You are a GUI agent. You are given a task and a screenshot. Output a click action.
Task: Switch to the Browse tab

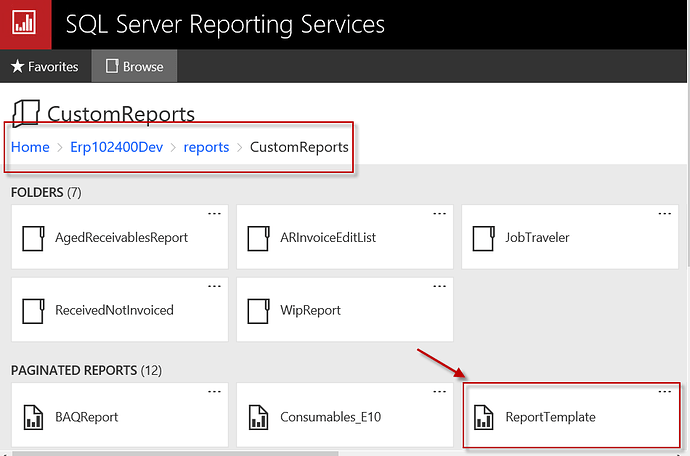tap(134, 67)
